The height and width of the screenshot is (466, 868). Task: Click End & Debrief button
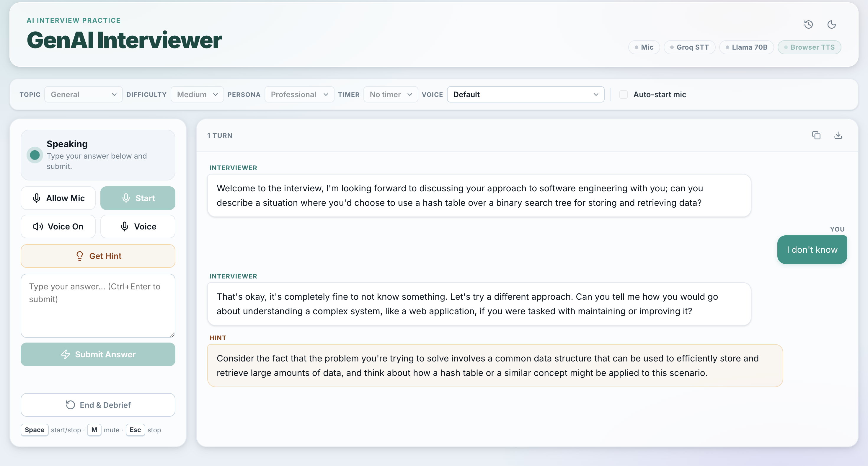pyautogui.click(x=98, y=405)
